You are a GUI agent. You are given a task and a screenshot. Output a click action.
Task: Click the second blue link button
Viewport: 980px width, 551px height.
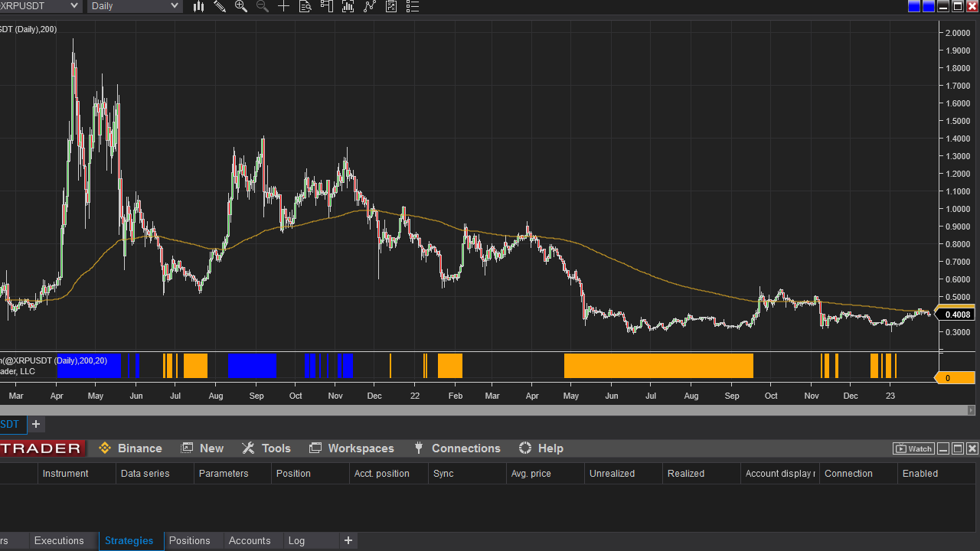click(929, 6)
